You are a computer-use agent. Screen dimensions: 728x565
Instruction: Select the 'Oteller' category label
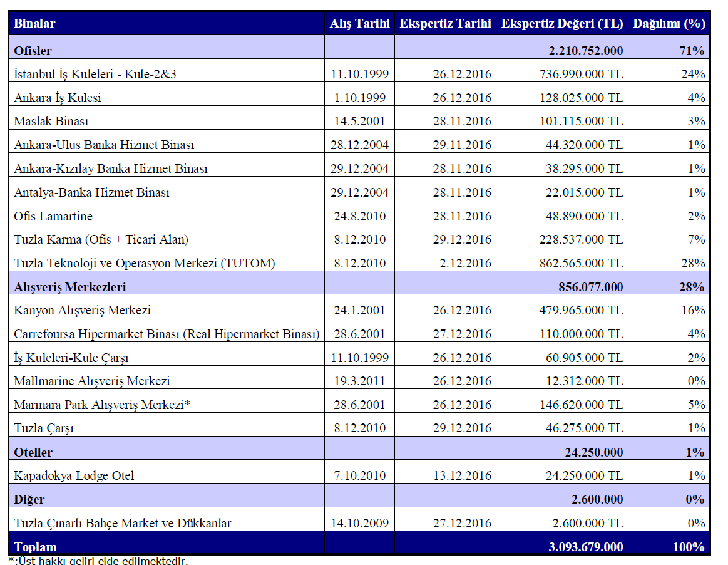33,452
